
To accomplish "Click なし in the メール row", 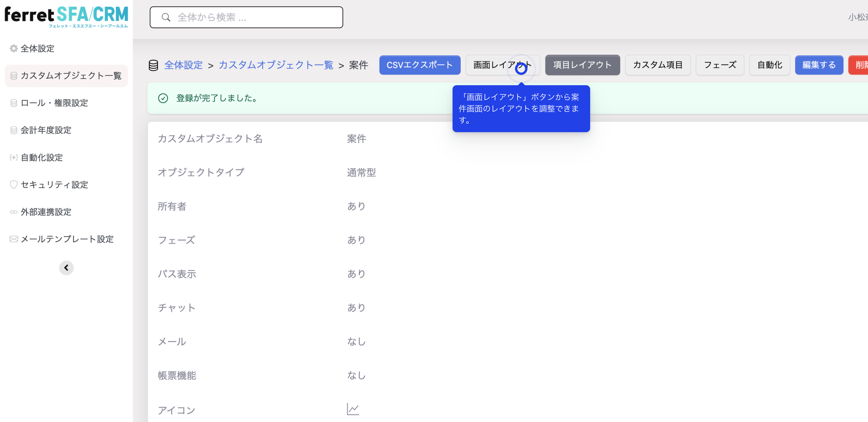I will coord(356,341).
